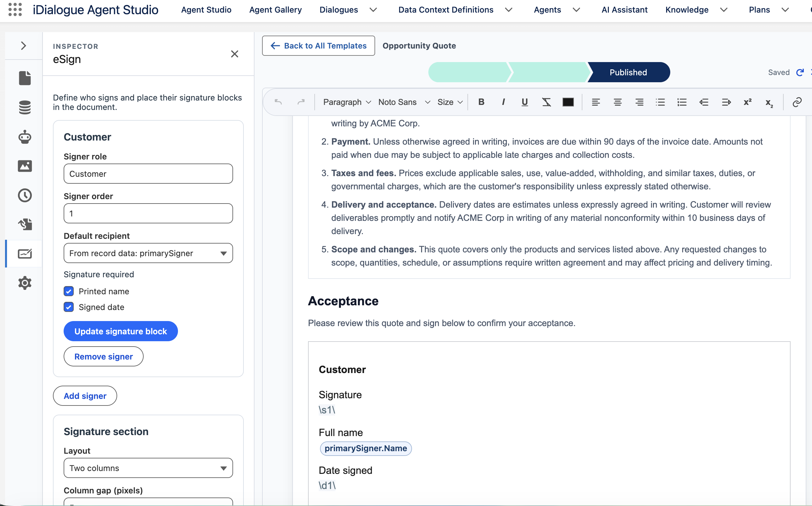
Task: Toggle italic formatting
Action: click(503, 102)
